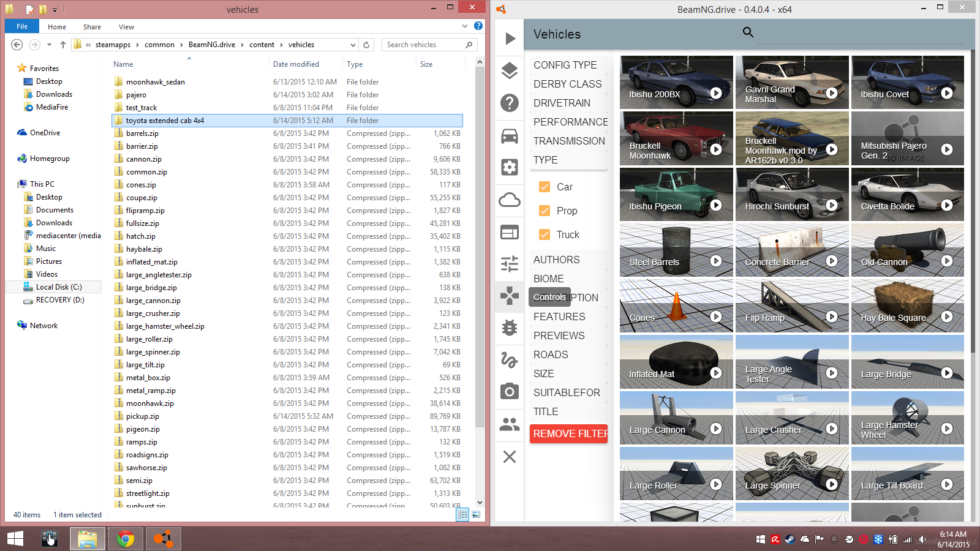
Task: Expand the CONFIG TYPE filter
Action: click(568, 65)
